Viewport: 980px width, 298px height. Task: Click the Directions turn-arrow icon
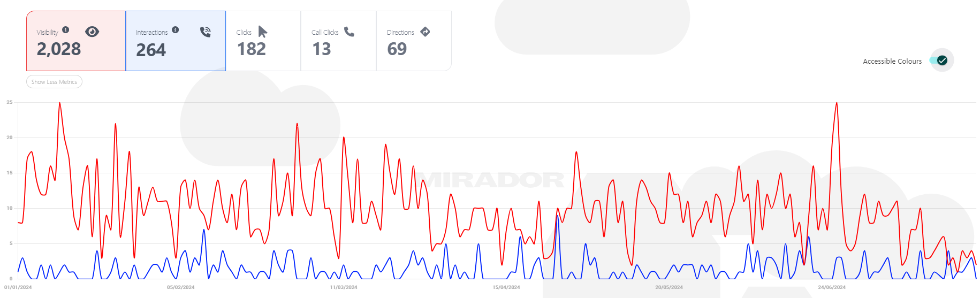(x=425, y=32)
